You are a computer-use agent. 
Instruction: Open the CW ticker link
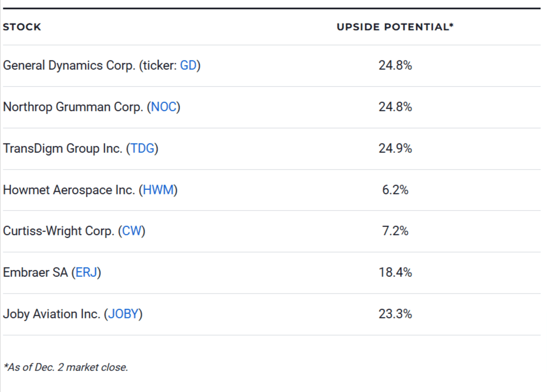coord(132,231)
